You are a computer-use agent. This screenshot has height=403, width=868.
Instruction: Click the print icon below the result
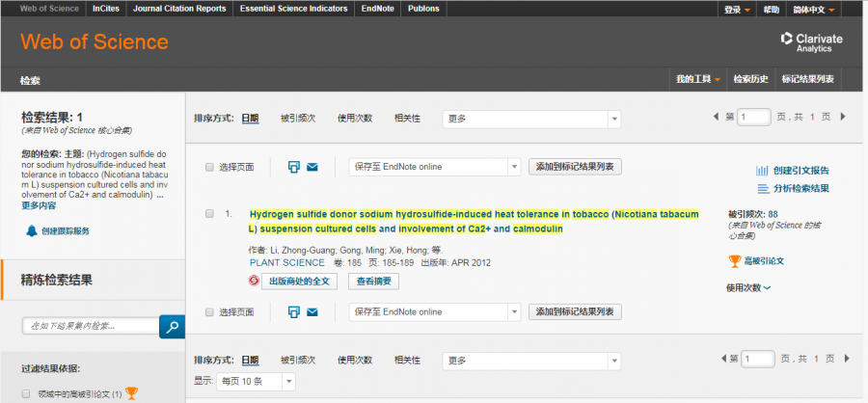pyautogui.click(x=294, y=311)
